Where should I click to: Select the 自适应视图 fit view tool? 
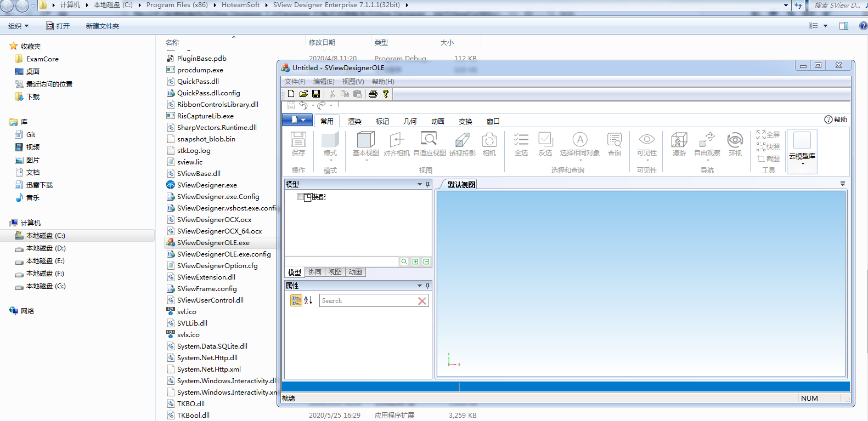[x=430, y=144]
